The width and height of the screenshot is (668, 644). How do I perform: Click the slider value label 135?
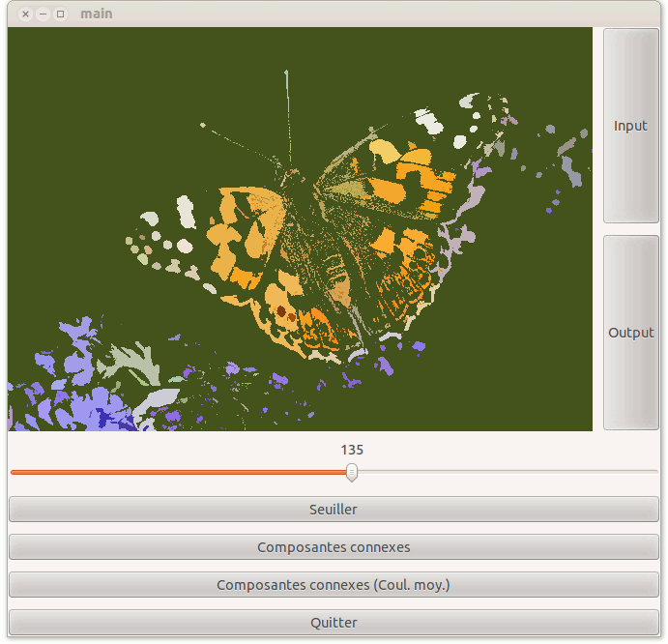point(352,450)
